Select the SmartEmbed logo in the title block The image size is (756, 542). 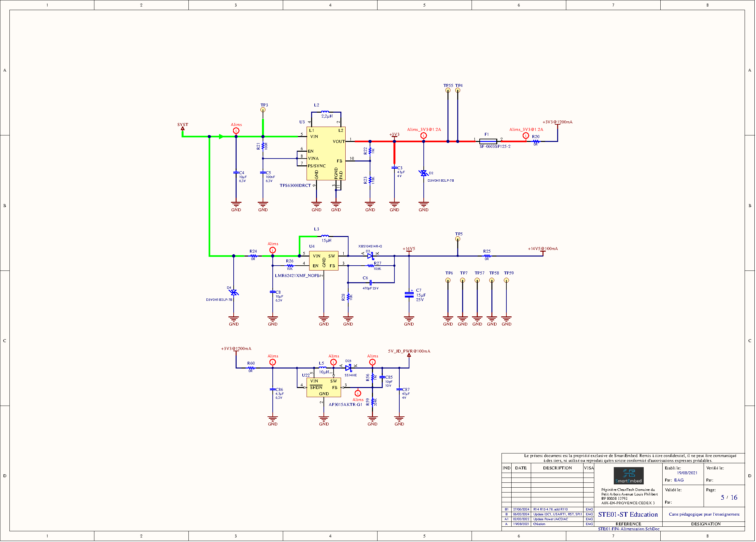(629, 475)
